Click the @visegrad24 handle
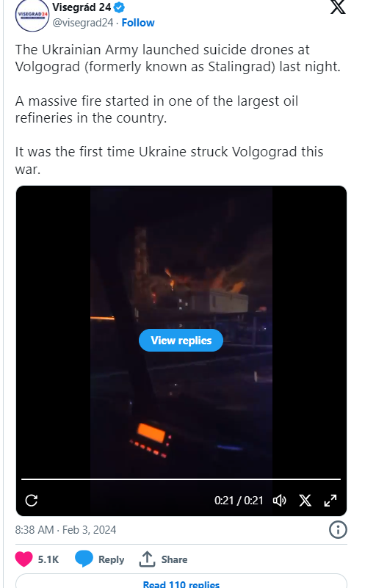 (82, 23)
